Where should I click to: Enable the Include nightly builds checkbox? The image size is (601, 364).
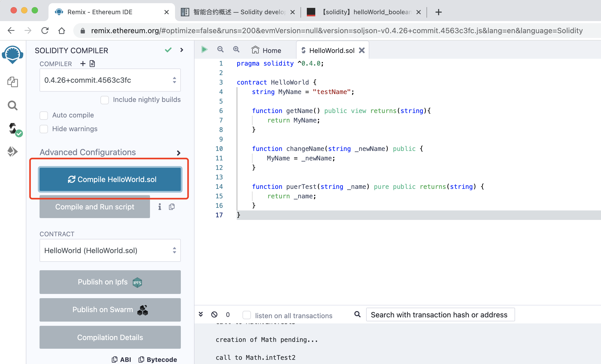(x=105, y=100)
